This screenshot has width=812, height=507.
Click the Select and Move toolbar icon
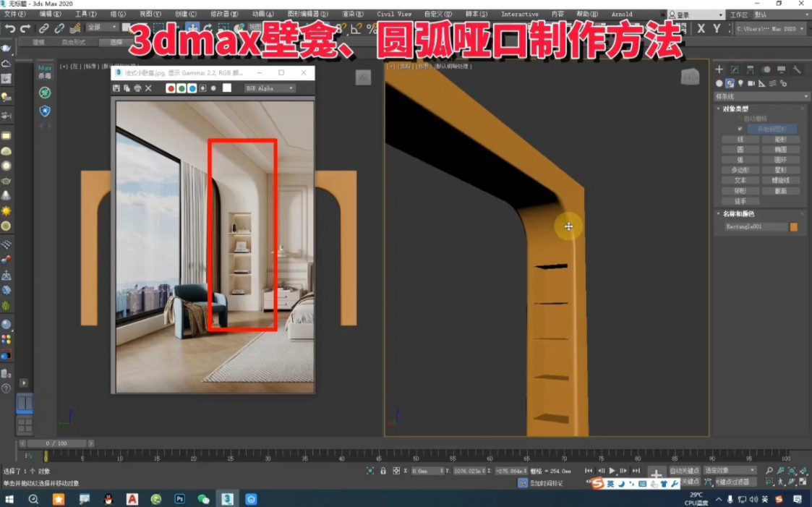193,27
